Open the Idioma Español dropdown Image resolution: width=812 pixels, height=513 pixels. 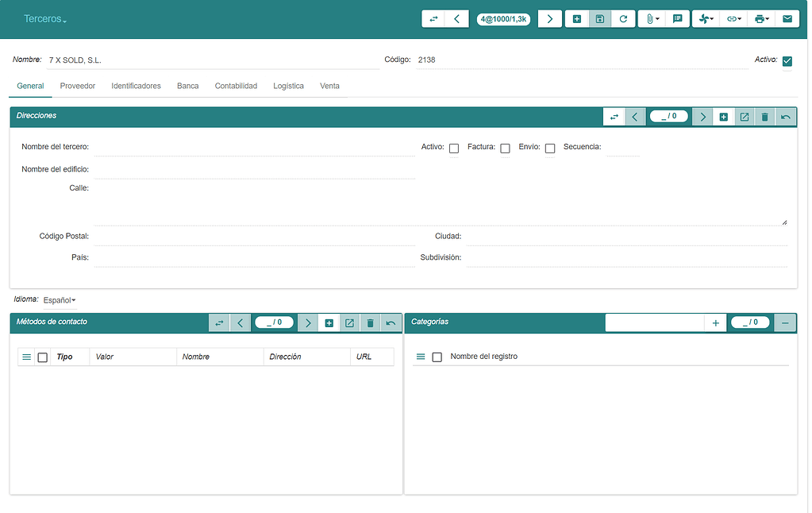pos(59,299)
